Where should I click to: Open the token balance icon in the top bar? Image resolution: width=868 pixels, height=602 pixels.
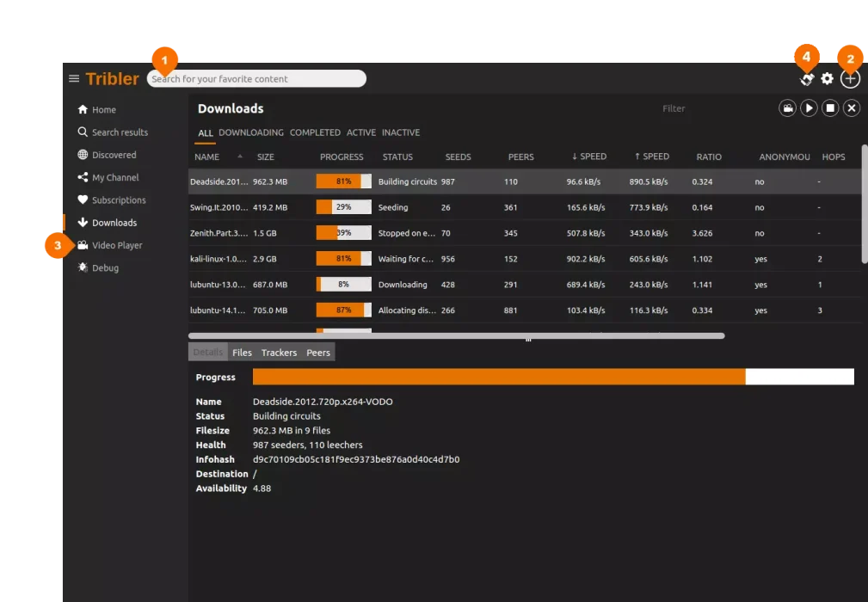(807, 79)
